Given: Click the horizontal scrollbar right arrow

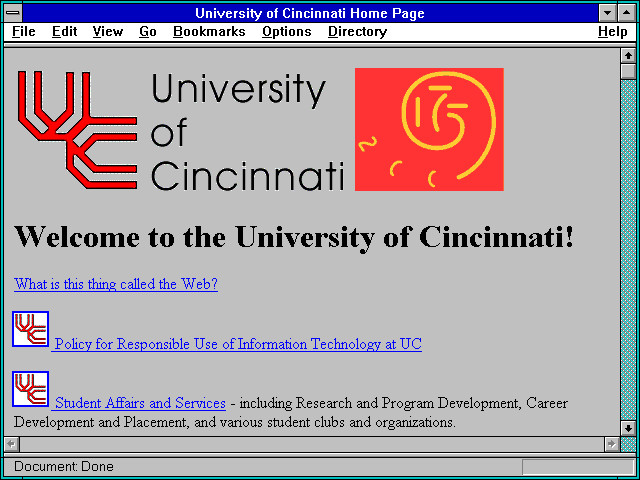Looking at the screenshot, I should 611,444.
